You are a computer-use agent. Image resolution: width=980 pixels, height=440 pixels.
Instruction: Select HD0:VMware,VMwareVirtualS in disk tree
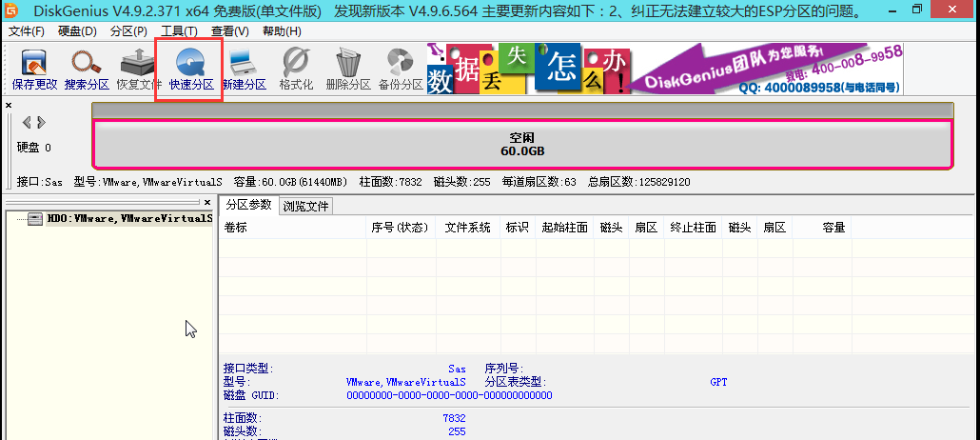(x=130, y=219)
